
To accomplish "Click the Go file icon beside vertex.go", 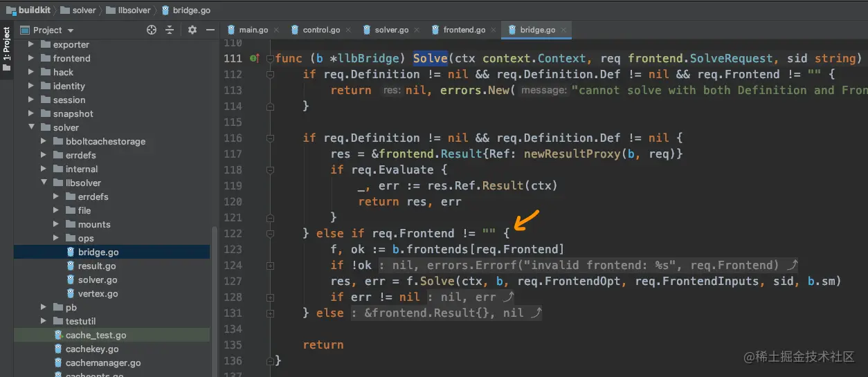I will (x=71, y=293).
